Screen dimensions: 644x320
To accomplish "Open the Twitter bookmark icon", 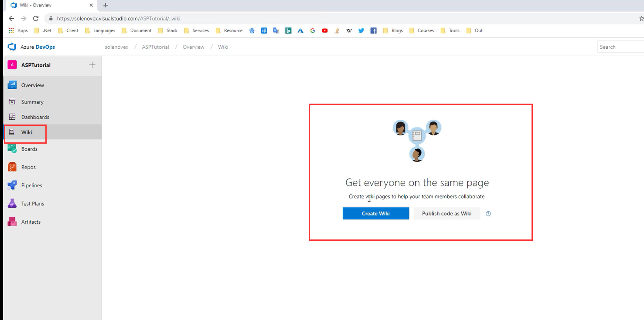I will [361, 30].
